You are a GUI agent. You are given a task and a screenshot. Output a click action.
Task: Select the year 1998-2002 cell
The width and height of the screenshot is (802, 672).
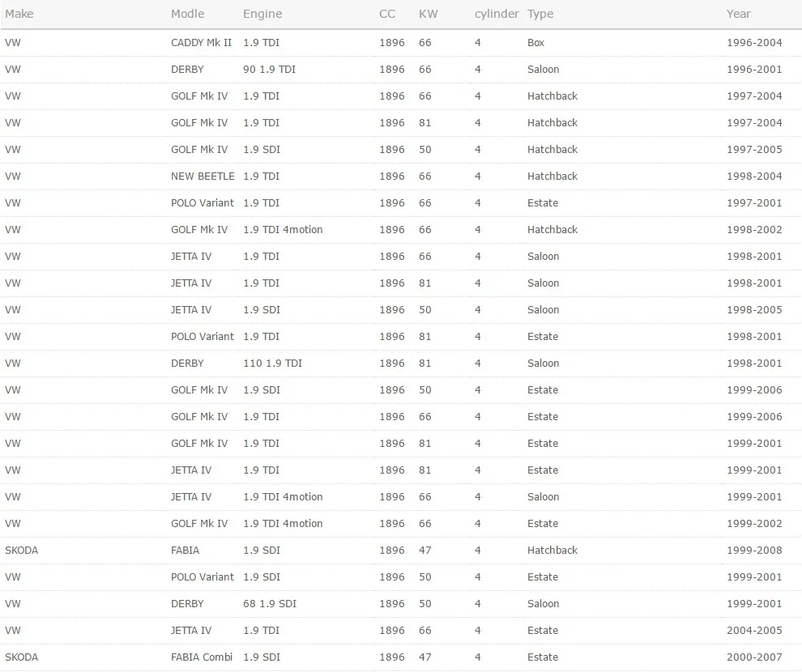coord(754,230)
